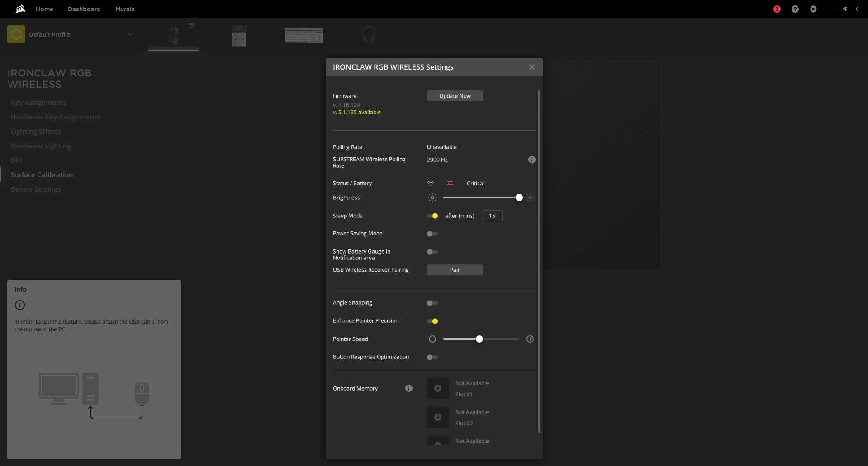This screenshot has height=466, width=868.
Task: Open the notifications alert icon
Action: click(x=777, y=9)
